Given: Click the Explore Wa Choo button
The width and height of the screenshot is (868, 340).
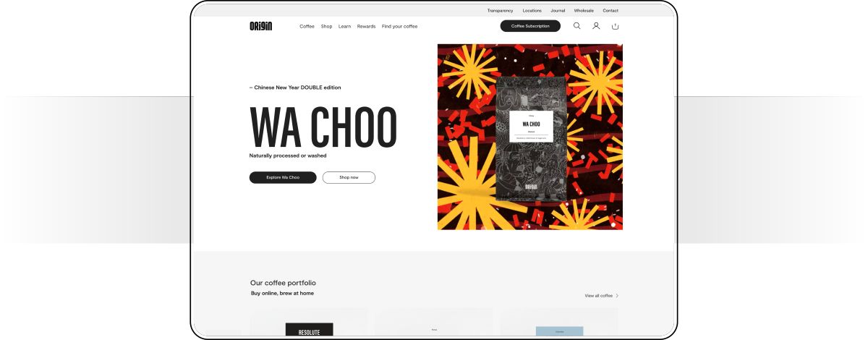Looking at the screenshot, I should coord(283,177).
